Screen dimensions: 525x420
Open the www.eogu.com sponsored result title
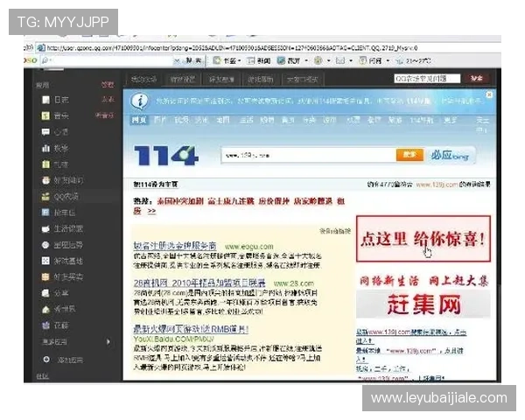pyautogui.click(x=175, y=246)
